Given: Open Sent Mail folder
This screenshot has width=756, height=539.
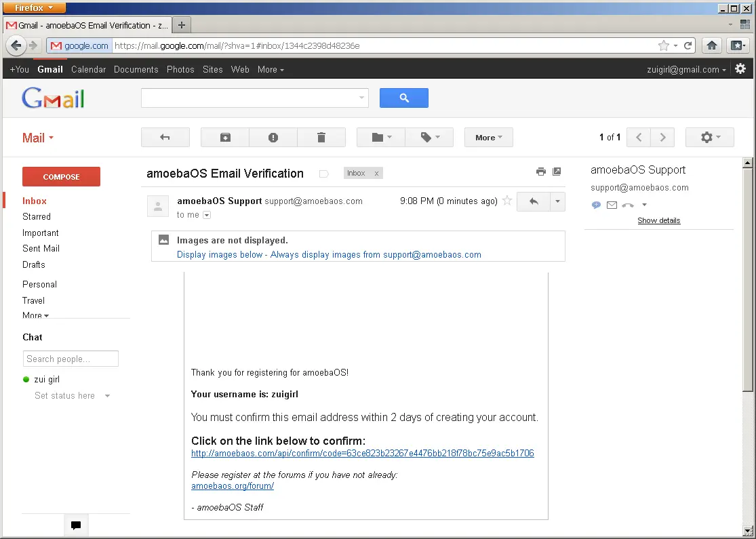Looking at the screenshot, I should click(41, 249).
